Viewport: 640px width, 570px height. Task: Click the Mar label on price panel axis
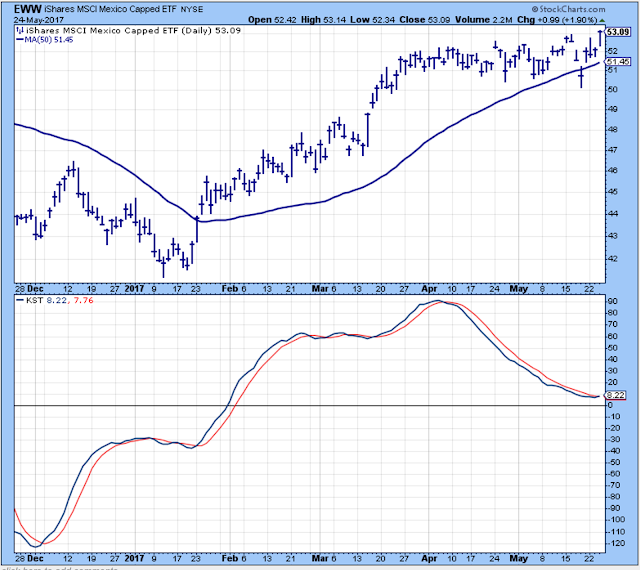(x=320, y=289)
